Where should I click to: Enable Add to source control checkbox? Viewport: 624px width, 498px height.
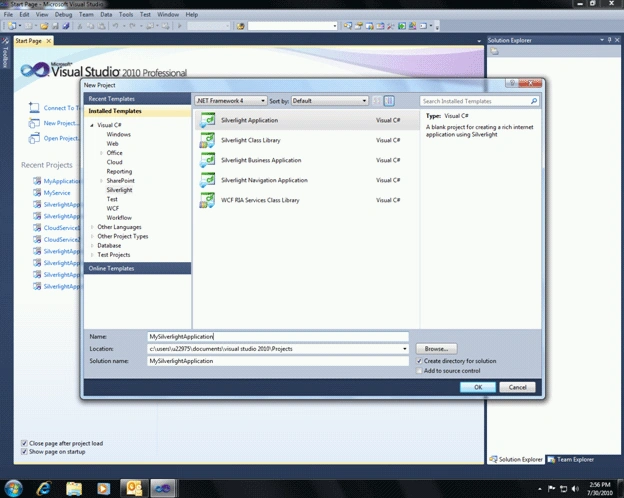[419, 371]
